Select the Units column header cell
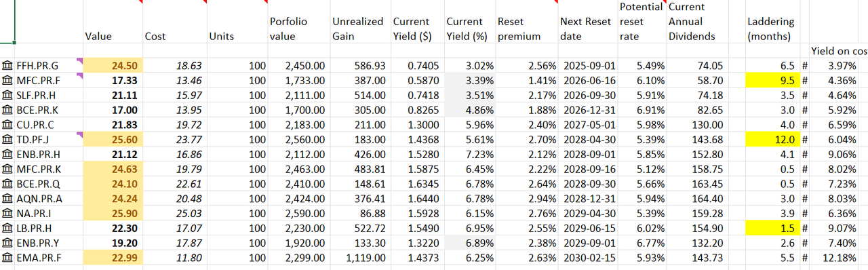 (237, 22)
